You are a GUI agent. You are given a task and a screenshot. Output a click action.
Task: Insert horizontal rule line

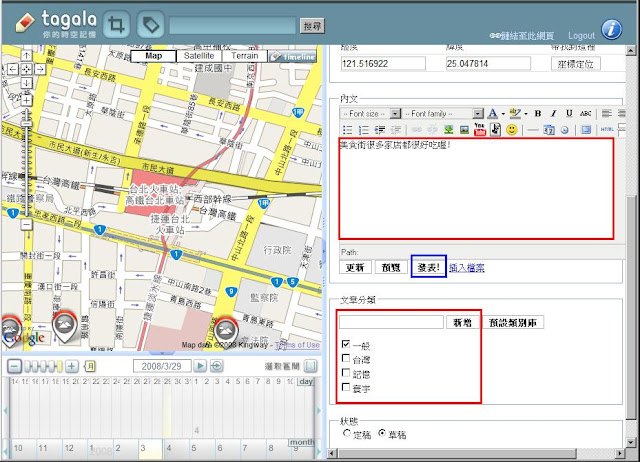(533, 130)
